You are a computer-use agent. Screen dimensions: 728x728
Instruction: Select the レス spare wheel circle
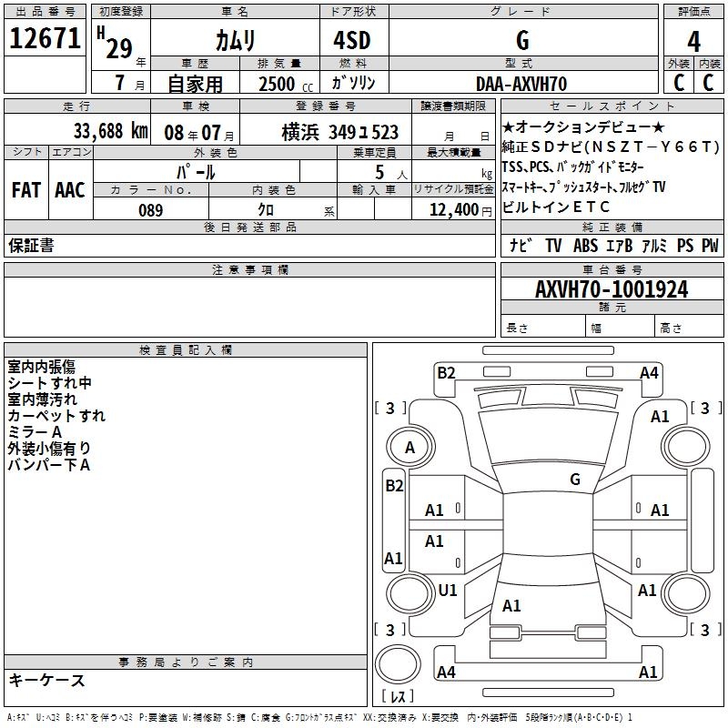pyautogui.click(x=398, y=664)
